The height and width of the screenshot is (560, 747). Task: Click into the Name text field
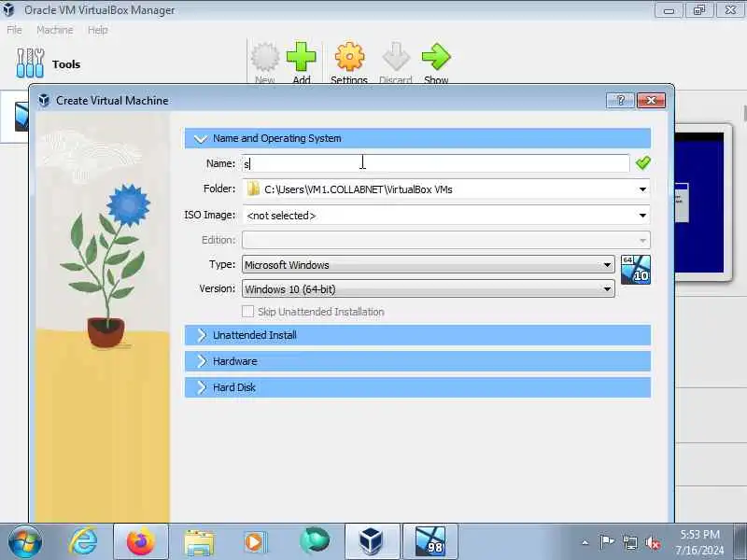coord(435,163)
